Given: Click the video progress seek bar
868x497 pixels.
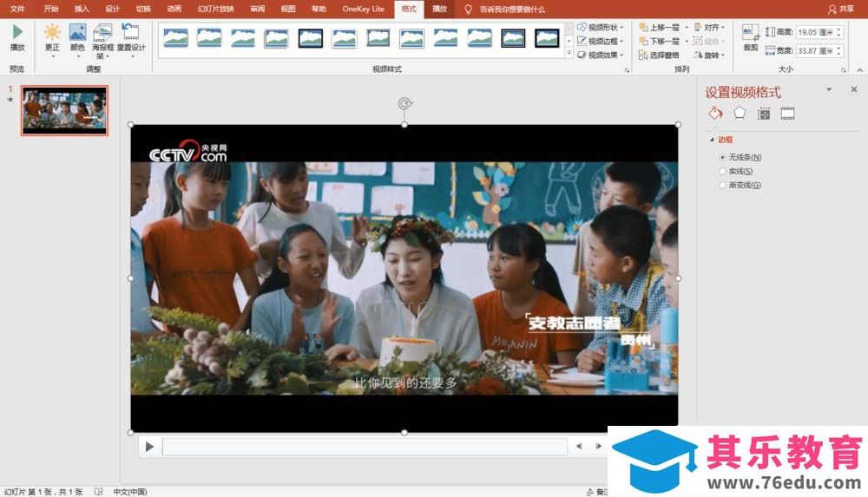Looking at the screenshot, I should tap(365, 447).
